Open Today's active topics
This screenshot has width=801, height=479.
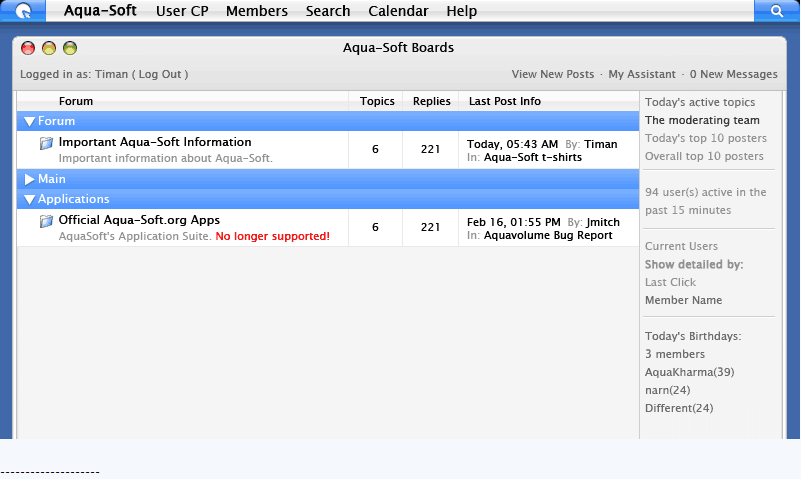point(700,102)
